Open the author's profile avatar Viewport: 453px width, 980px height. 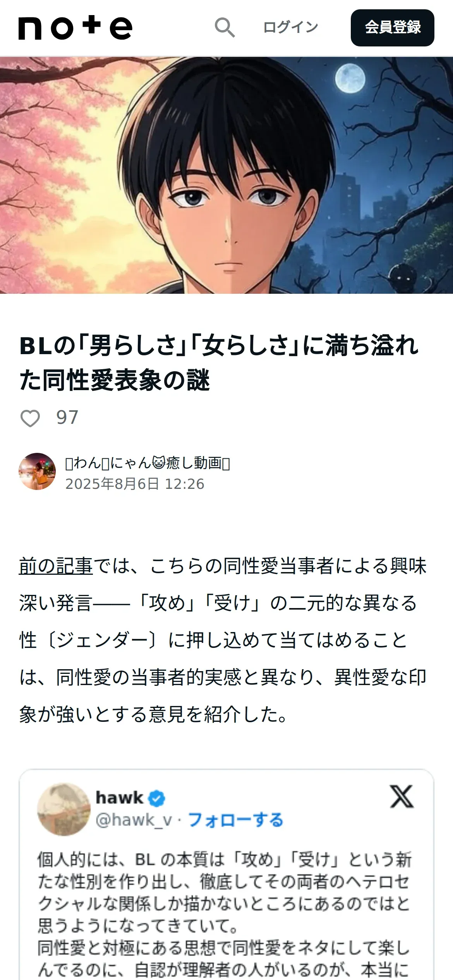pos(37,471)
